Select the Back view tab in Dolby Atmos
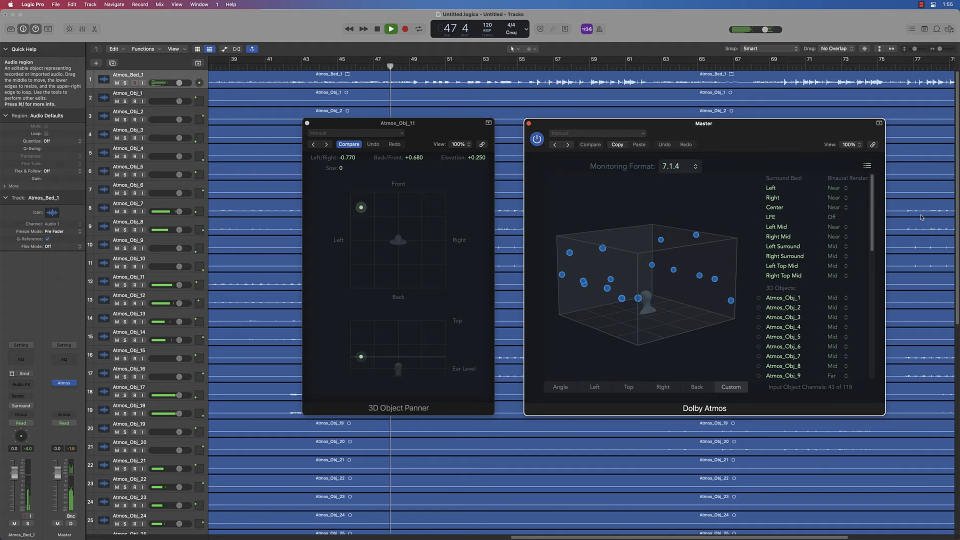Image resolution: width=960 pixels, height=540 pixels. click(x=697, y=387)
